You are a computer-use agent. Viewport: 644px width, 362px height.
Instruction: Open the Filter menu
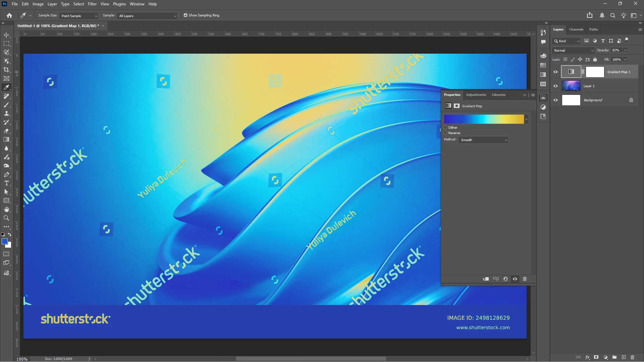pos(92,4)
